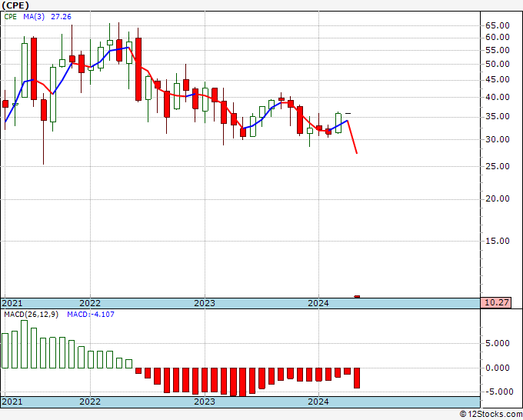Click 2023 on the MACD time axis
The width and height of the screenshot is (523, 420).
(205, 402)
